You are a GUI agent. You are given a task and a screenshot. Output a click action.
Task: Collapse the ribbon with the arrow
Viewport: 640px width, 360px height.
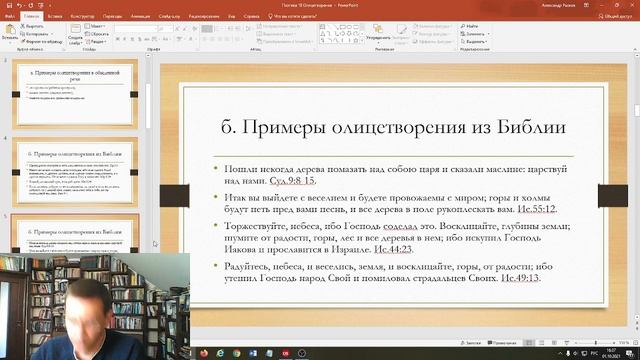point(635,49)
